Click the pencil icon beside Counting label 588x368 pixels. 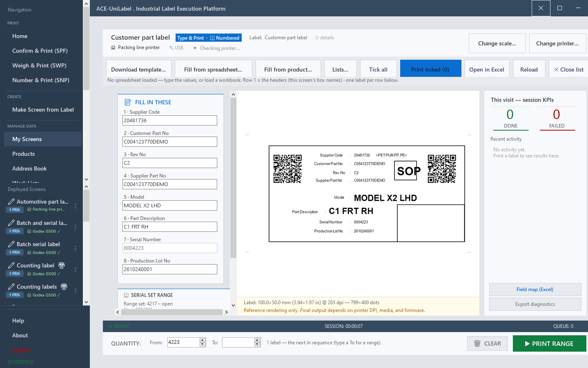(11, 265)
